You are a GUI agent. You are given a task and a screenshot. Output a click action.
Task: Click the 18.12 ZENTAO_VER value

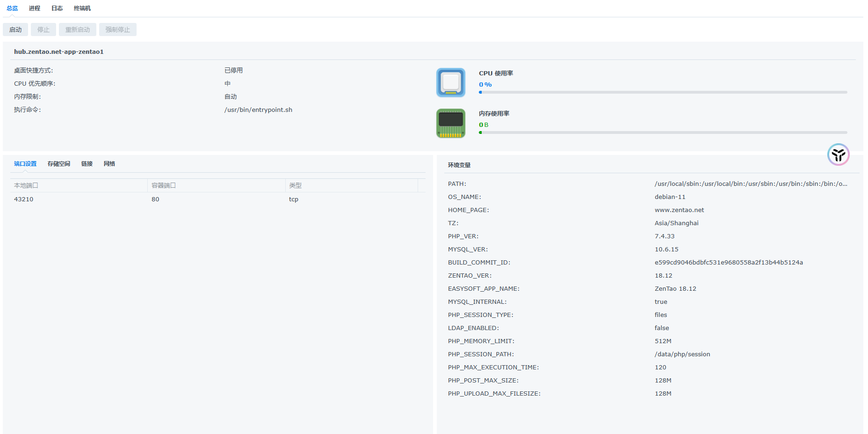664,275
